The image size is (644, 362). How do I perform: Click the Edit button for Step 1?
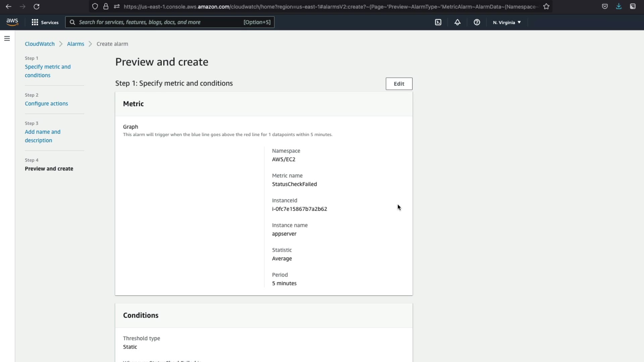399,84
